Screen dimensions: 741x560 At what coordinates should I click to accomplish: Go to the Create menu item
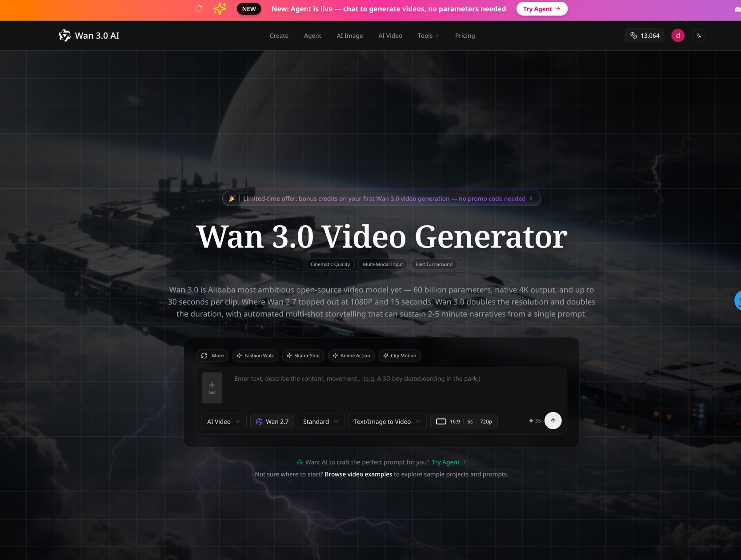click(279, 36)
